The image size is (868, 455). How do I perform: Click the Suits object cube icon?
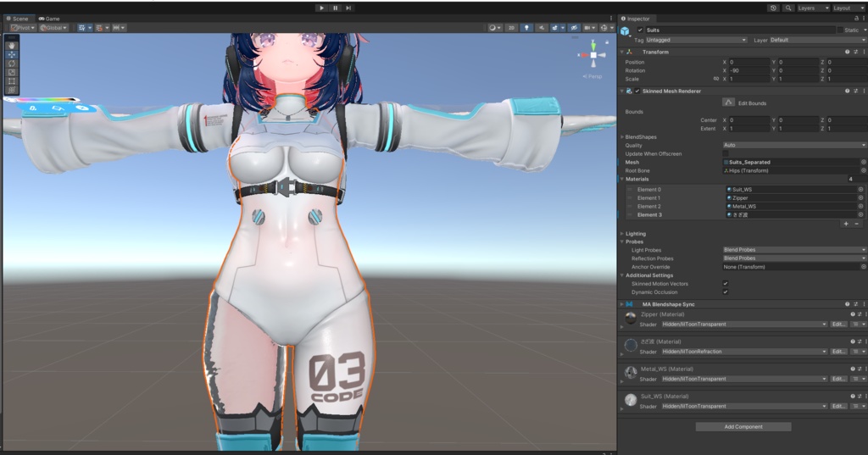(x=625, y=31)
